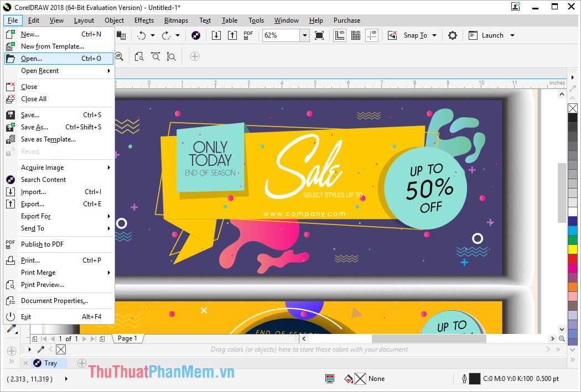Pick the red swatch in color palette
The height and width of the screenshot is (392, 581).
pos(573,258)
